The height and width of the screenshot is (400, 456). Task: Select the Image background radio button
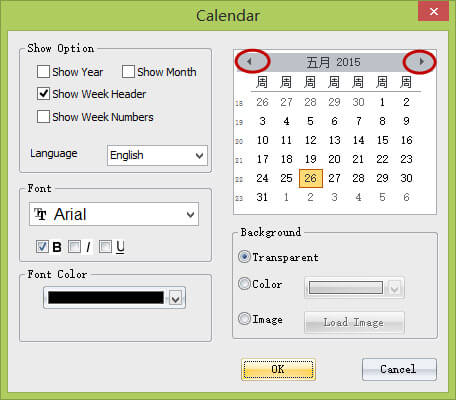tap(244, 319)
